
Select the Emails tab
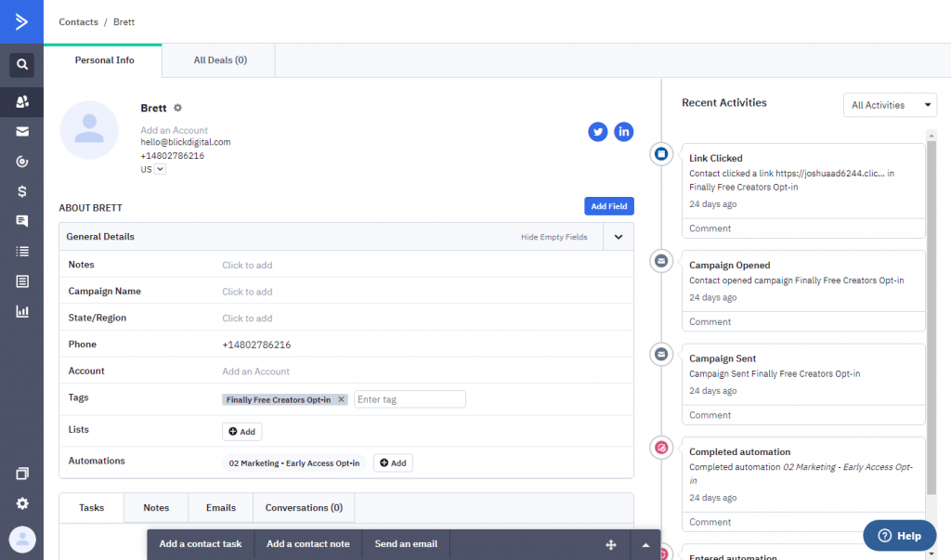[221, 508]
